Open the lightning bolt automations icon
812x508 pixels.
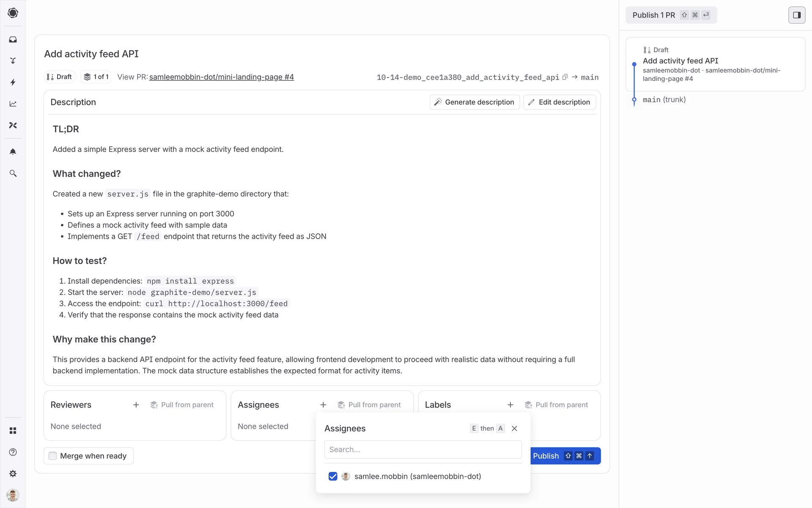tap(13, 82)
